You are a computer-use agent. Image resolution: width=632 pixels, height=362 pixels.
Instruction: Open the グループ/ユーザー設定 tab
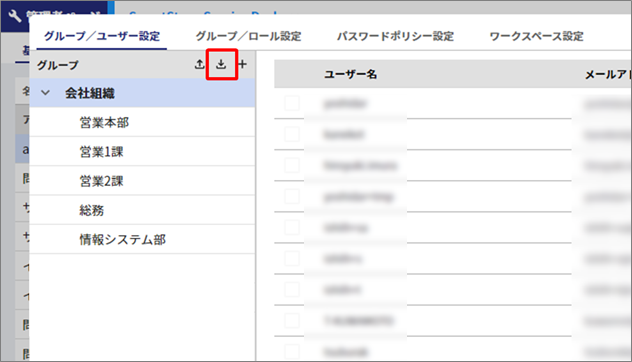point(102,36)
